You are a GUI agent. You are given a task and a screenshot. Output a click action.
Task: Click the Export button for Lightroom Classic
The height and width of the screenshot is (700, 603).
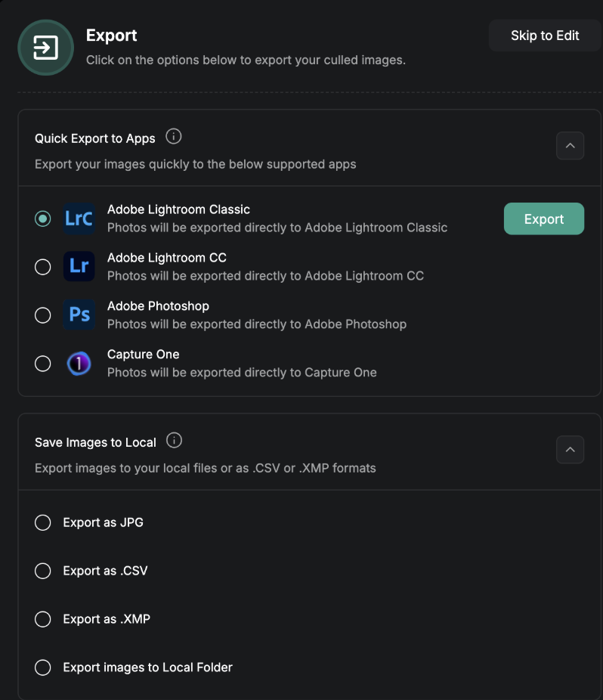coord(543,218)
